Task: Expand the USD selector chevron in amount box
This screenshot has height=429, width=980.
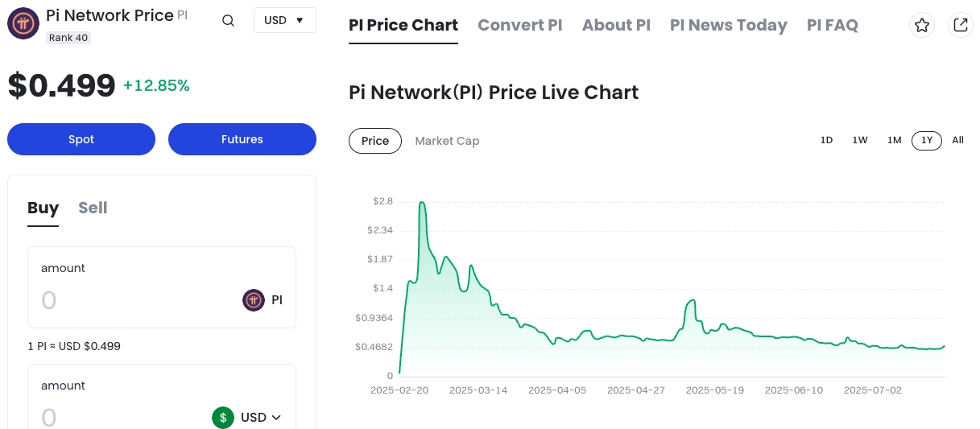Action: 276,417
